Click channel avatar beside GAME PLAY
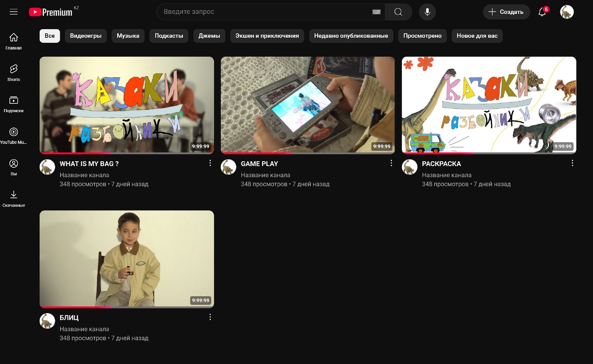This screenshot has height=364, width=593. (x=229, y=167)
